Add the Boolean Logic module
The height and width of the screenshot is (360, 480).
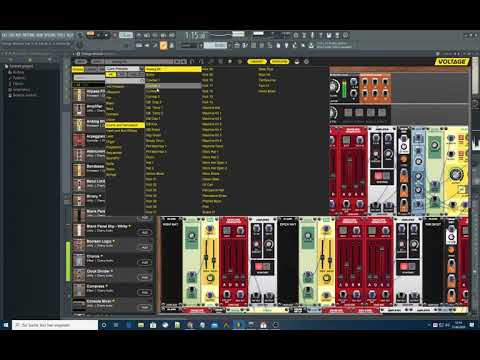point(145,247)
